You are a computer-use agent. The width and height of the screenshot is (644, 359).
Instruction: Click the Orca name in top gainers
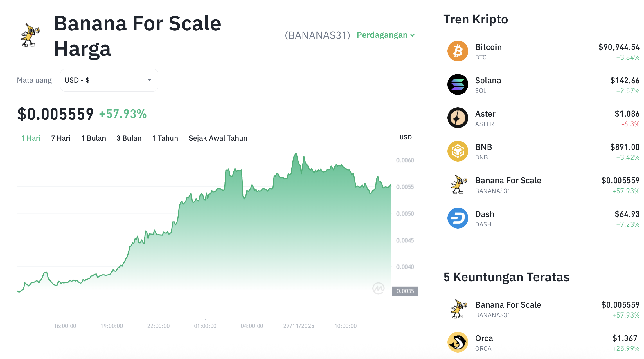click(x=484, y=338)
